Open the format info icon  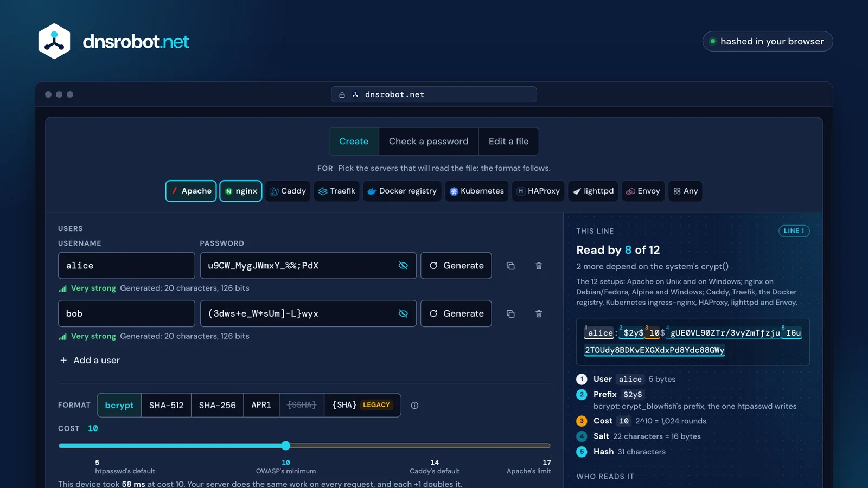pyautogui.click(x=414, y=405)
